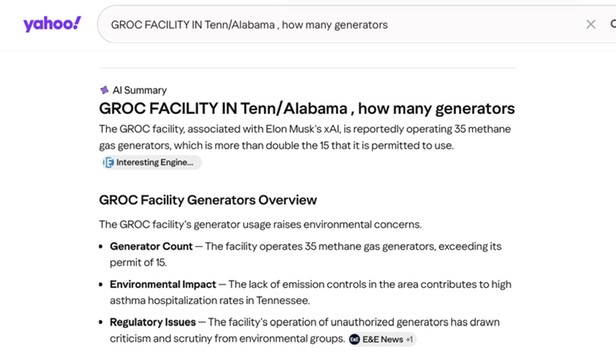
Task: Click the environmental concerns sentence
Action: pos(260,224)
